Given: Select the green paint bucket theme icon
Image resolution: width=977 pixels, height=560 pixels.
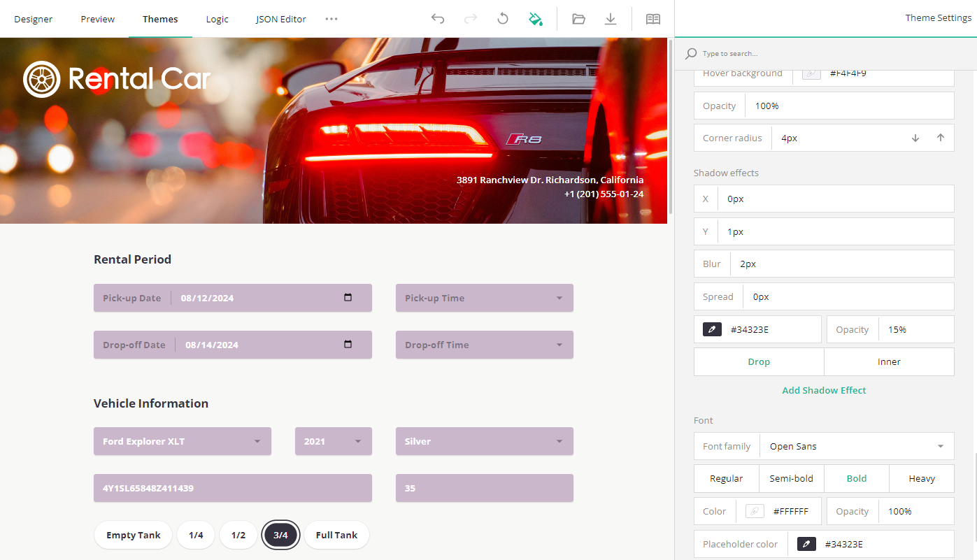Looking at the screenshot, I should point(536,19).
